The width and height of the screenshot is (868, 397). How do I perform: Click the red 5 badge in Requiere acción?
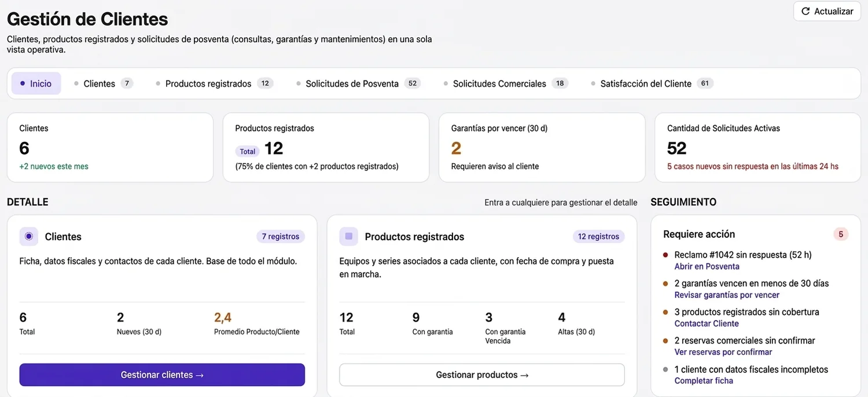(841, 234)
